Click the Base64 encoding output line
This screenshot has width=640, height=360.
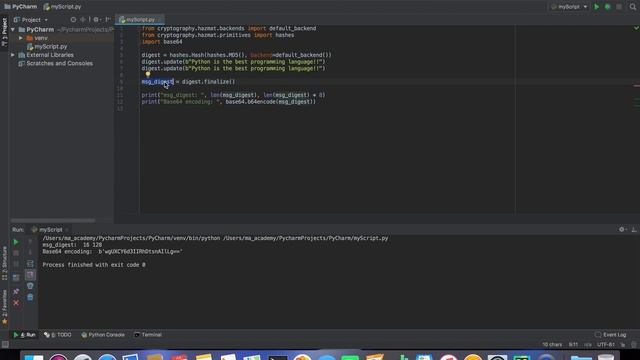(113, 252)
